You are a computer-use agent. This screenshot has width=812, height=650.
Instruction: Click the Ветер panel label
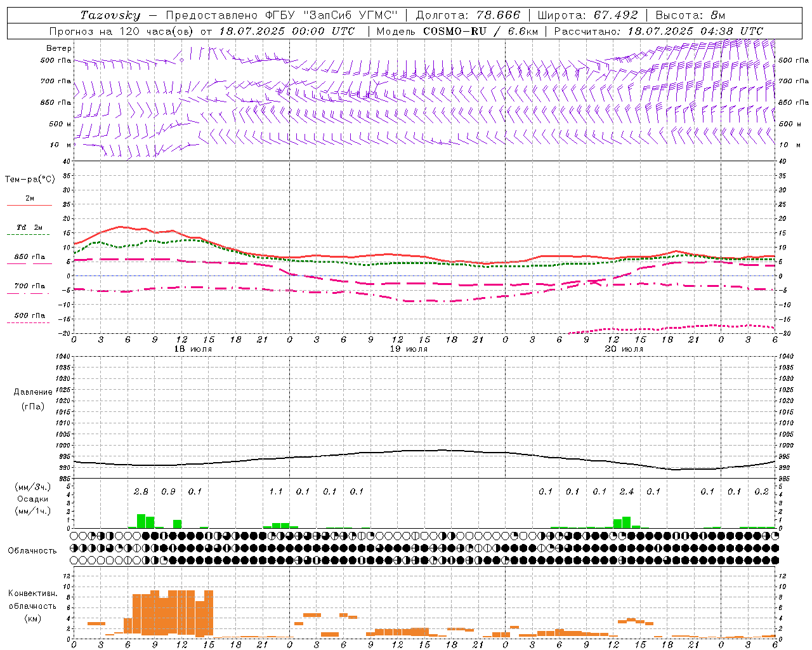pos(59,48)
